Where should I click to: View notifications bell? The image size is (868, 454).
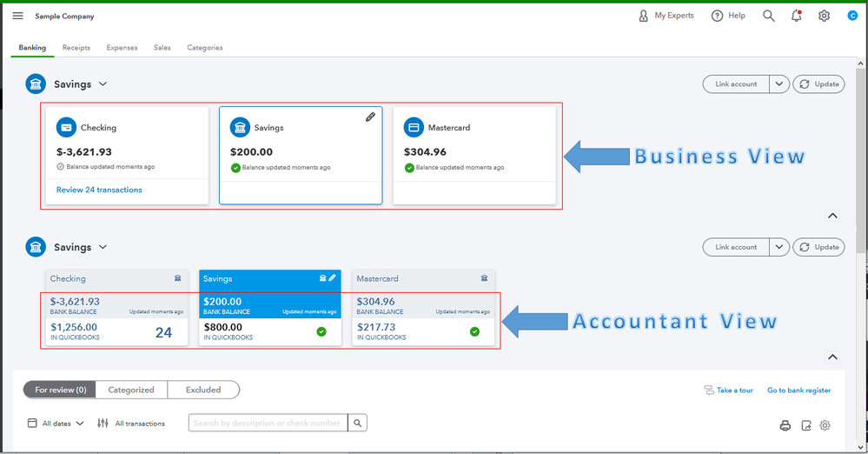[796, 16]
